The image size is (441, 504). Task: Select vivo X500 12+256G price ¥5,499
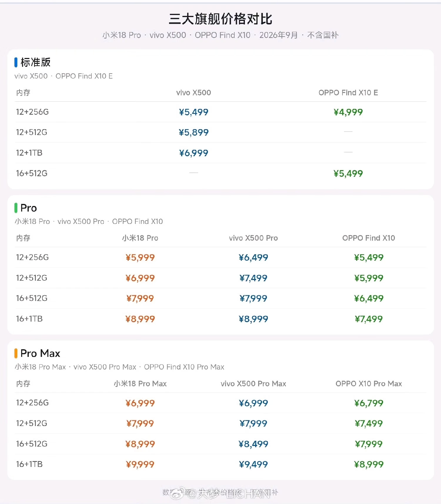[x=193, y=112]
